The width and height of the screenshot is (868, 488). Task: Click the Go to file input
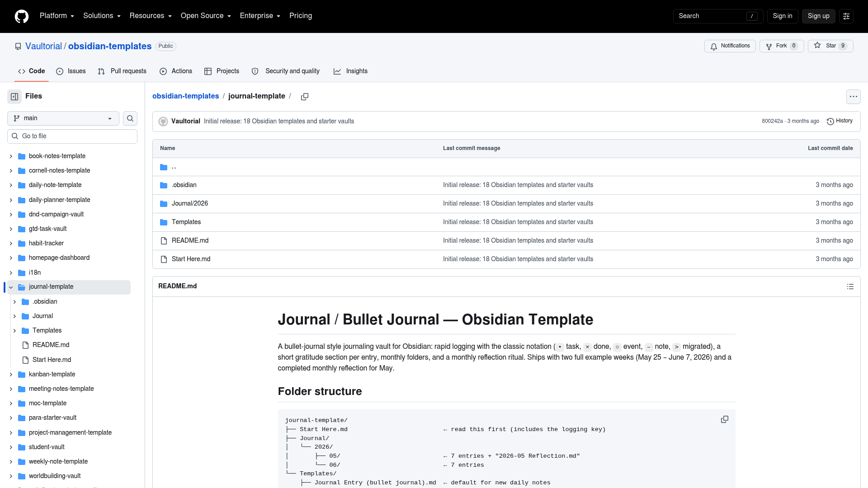coord(72,136)
